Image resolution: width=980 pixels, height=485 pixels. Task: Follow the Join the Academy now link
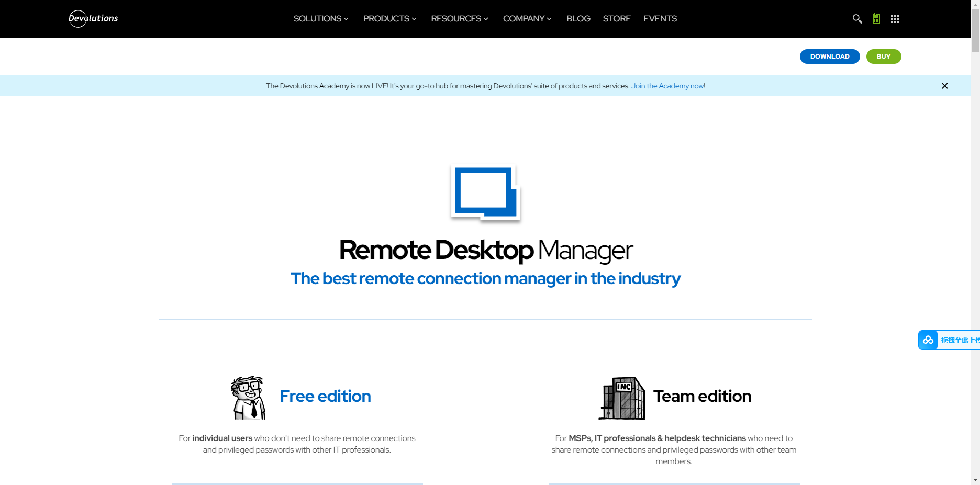pyautogui.click(x=668, y=86)
